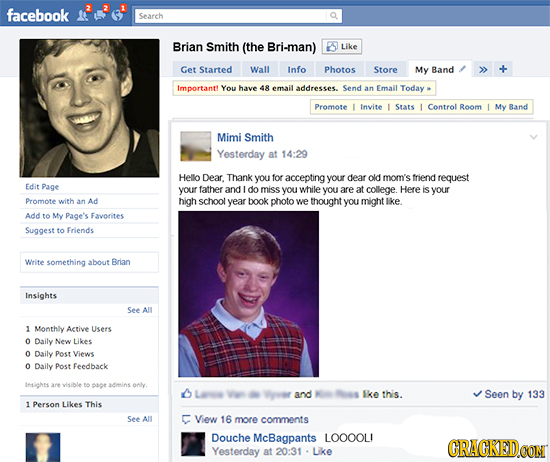
Task: Like Douche McBagpants' comment
Action: (x=322, y=451)
